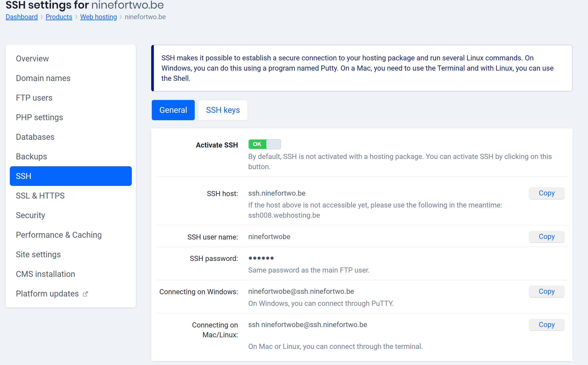
Task: Open the Web hosting breadcrumb link
Action: click(x=98, y=17)
